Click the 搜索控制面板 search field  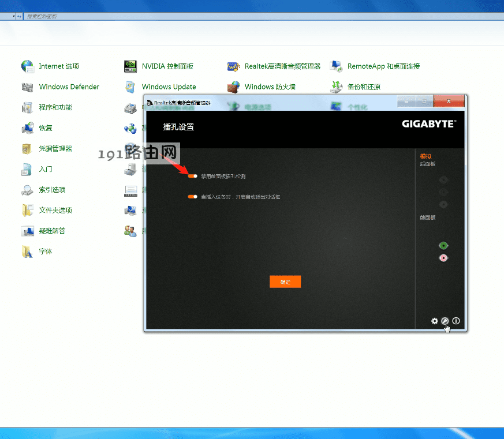264,16
